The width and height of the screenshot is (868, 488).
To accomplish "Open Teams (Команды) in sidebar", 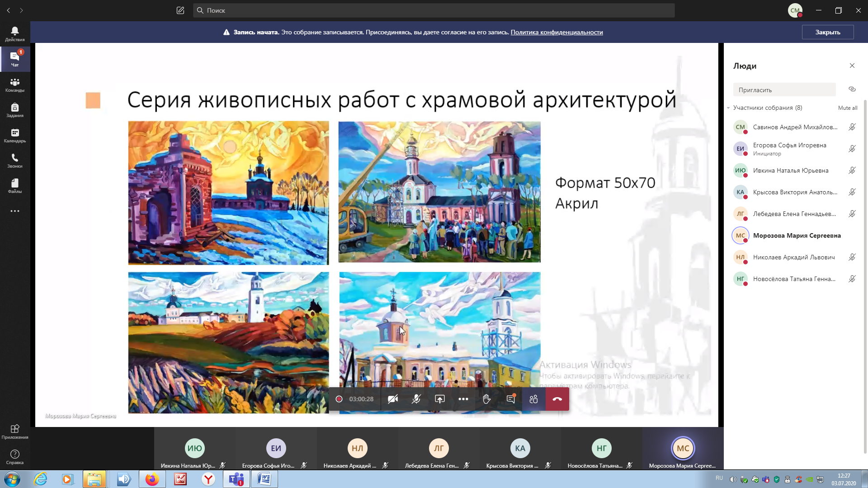I will (x=15, y=84).
